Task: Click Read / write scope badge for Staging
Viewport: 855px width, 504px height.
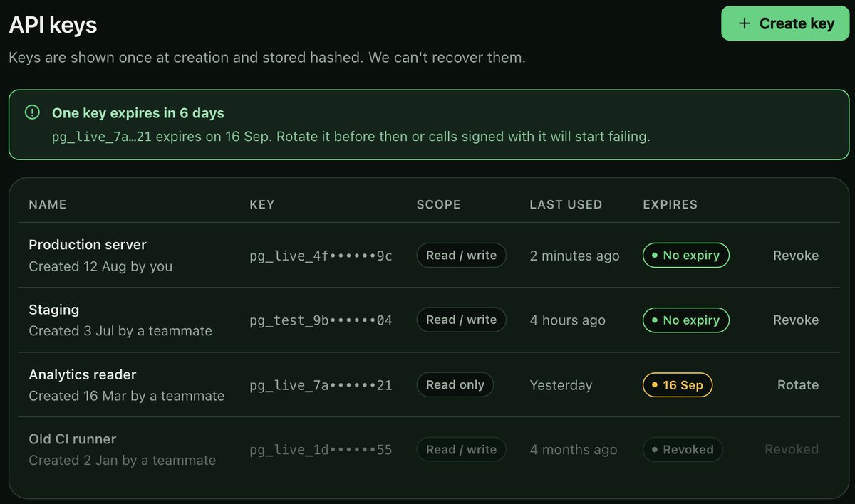Action: 462,320
